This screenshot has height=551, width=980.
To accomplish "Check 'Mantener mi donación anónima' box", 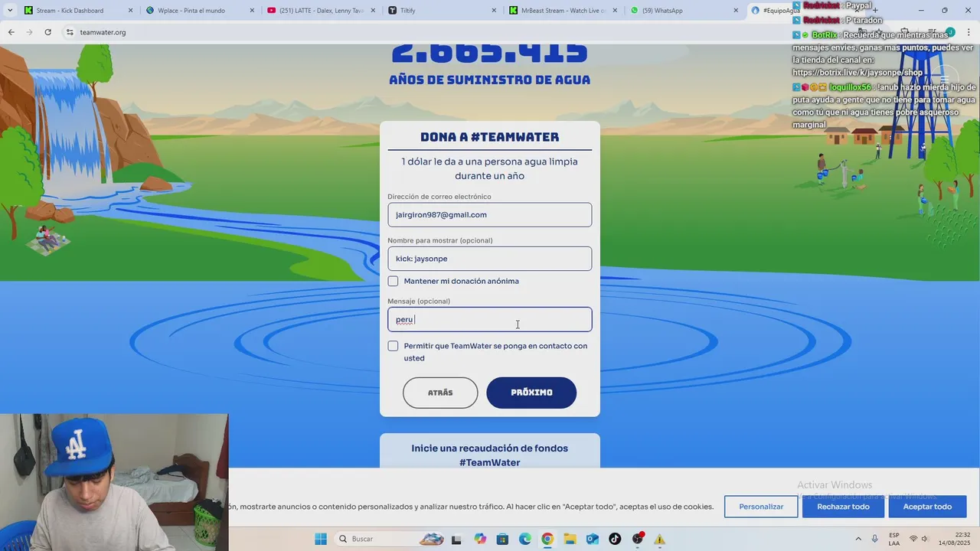I will pyautogui.click(x=393, y=282).
